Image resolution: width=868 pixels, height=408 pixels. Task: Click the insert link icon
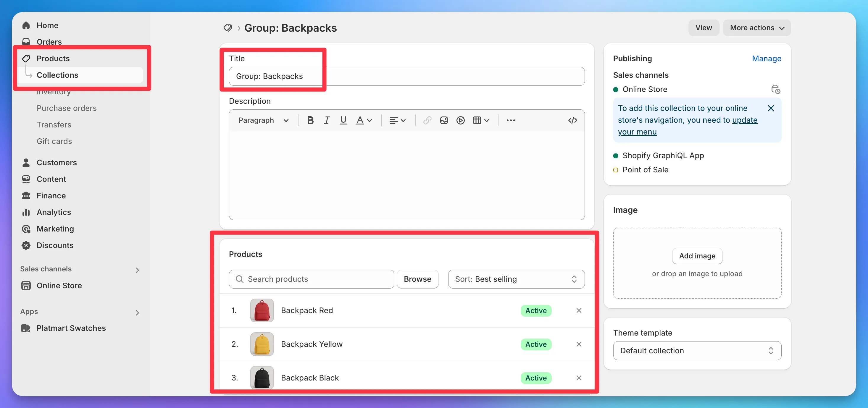pos(427,120)
